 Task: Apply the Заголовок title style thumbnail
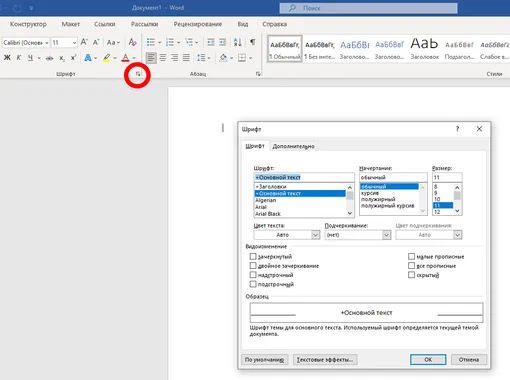pyautogui.click(x=424, y=48)
